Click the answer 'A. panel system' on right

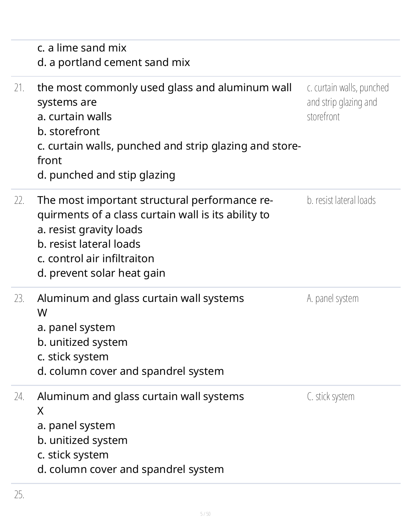pos(333,298)
